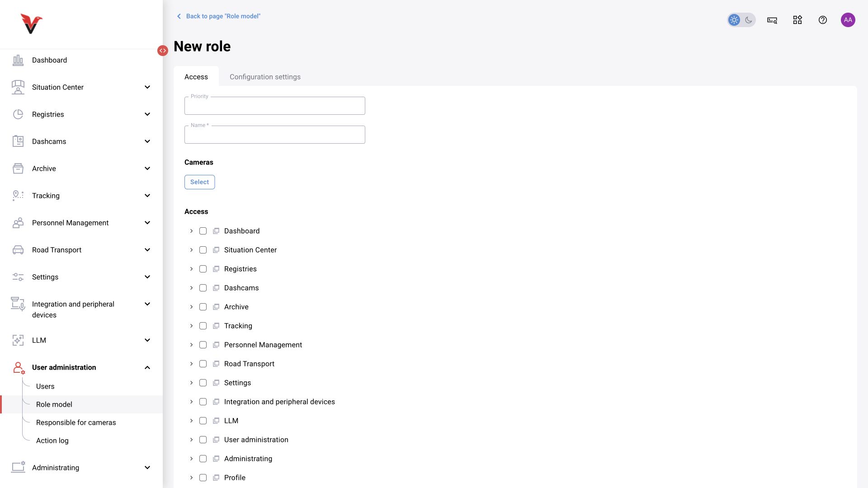The width and height of the screenshot is (868, 488).
Task: Collapse the sidebar with red arrow button
Action: (x=163, y=51)
